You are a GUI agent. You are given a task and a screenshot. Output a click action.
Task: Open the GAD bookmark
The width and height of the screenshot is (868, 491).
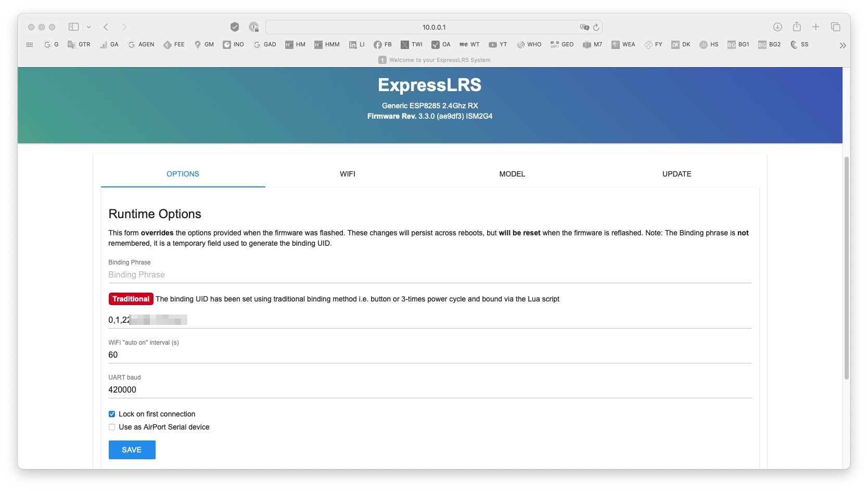[265, 45]
